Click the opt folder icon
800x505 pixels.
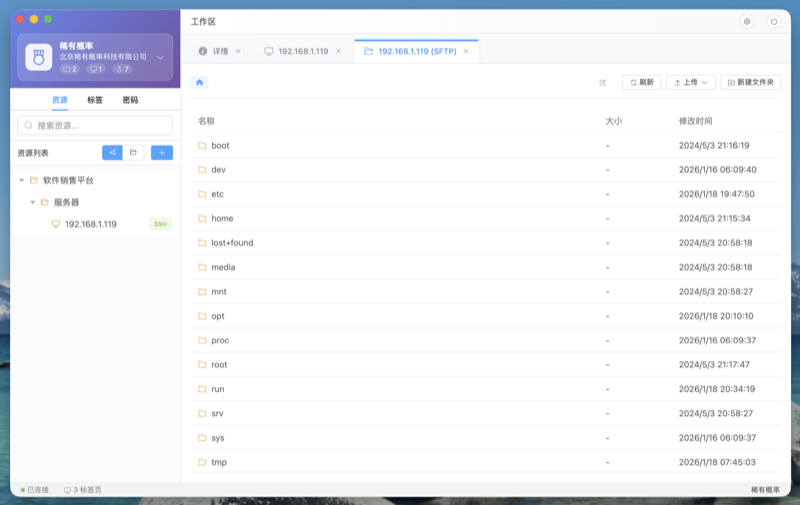(202, 316)
